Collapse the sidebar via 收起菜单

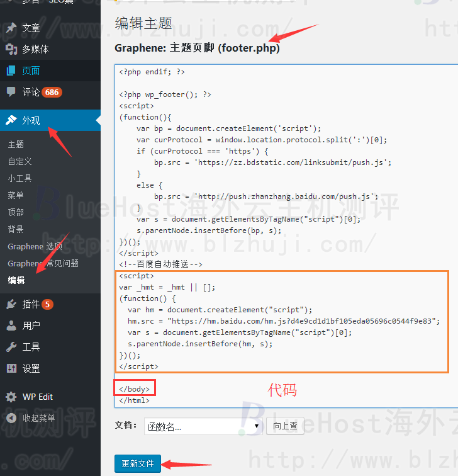pyautogui.click(x=38, y=418)
